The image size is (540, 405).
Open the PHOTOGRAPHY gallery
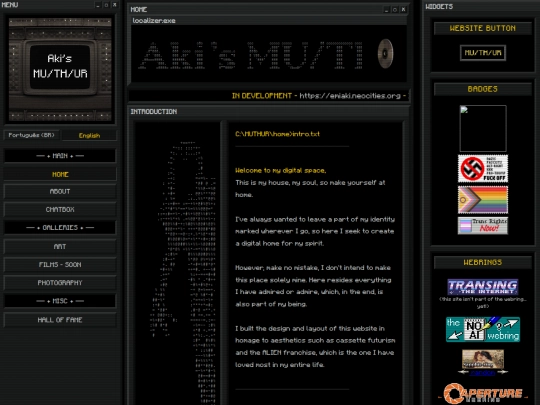60,283
